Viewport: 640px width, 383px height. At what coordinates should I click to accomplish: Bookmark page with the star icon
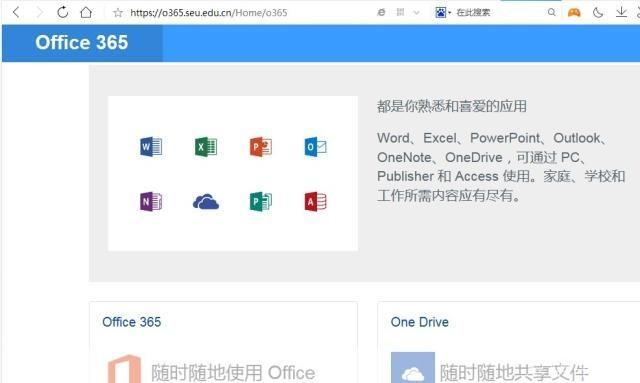point(118,13)
